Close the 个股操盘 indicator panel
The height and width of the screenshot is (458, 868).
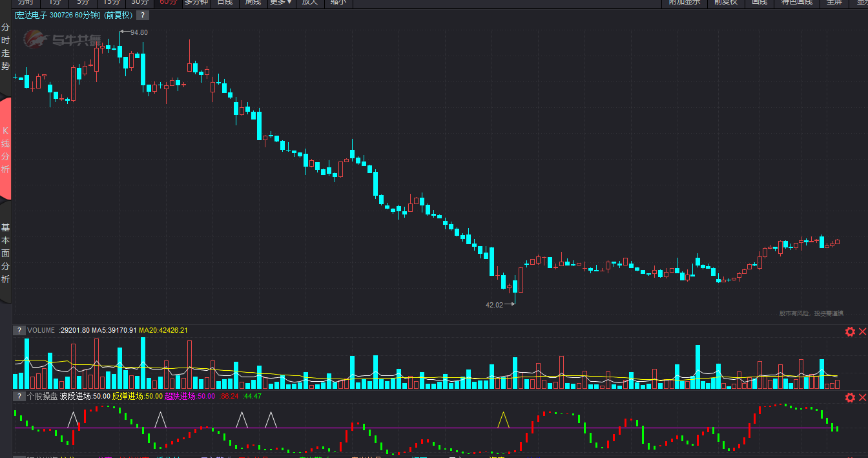(x=862, y=397)
